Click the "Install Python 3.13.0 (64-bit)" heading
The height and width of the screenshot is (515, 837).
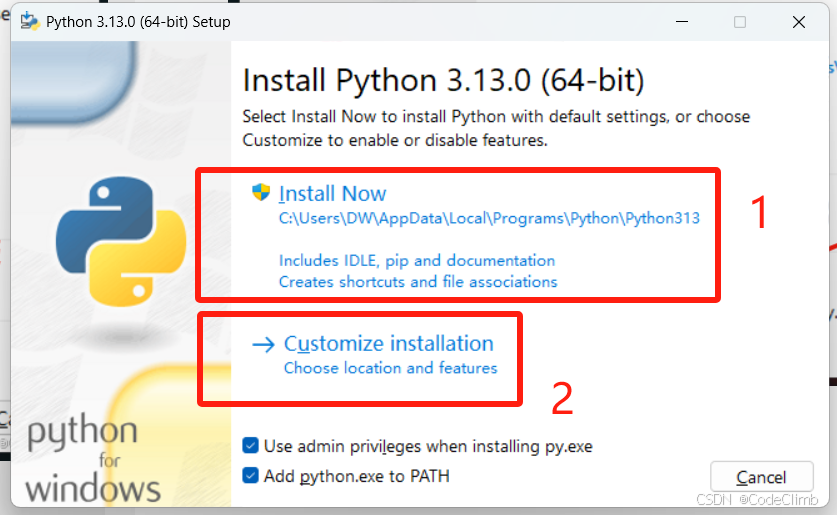(x=443, y=81)
